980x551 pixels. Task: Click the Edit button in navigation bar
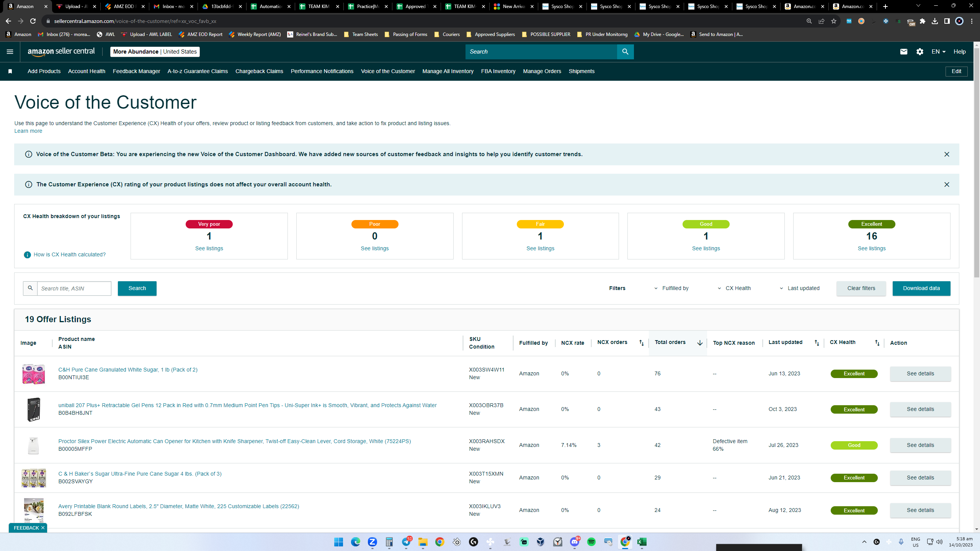pyautogui.click(x=956, y=72)
